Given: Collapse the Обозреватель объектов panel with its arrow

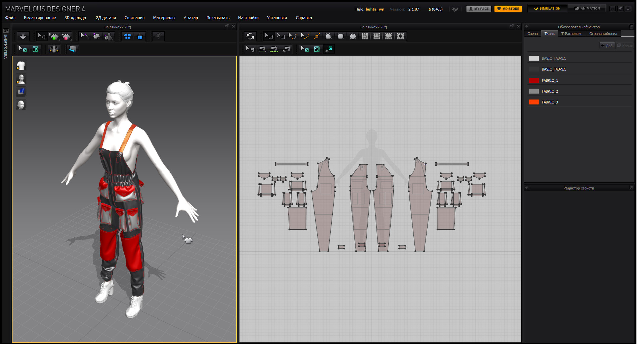Looking at the screenshot, I should point(526,27).
